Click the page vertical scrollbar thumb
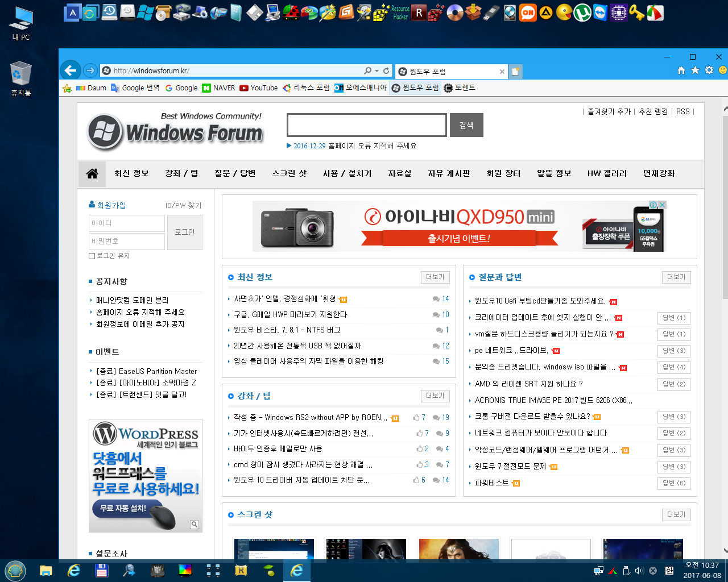The width and height of the screenshot is (728, 582). click(725, 207)
